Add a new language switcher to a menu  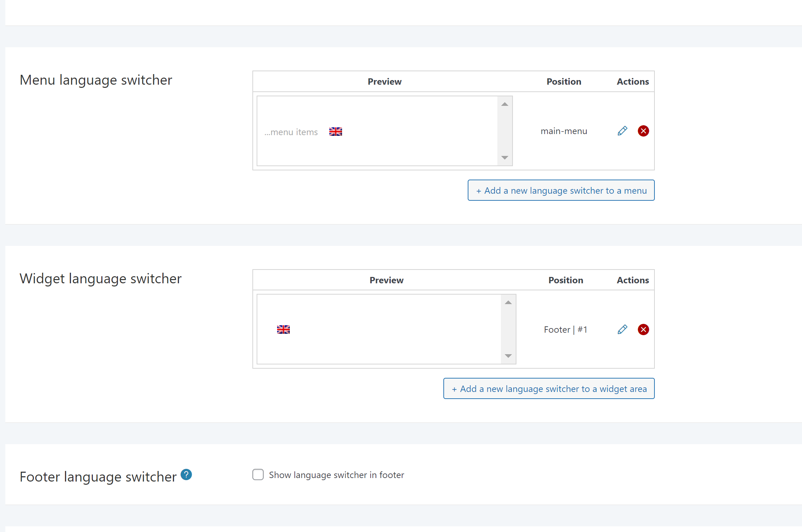coord(561,191)
